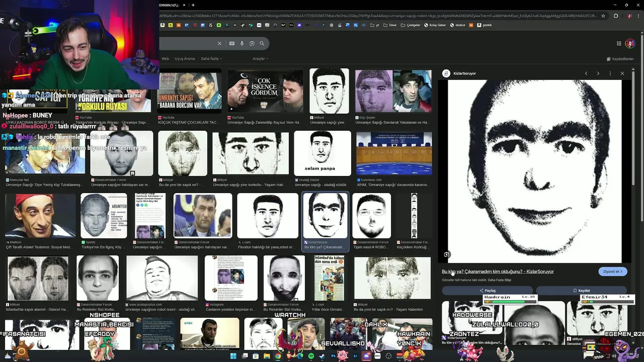Go to next image in preview panel
The image size is (644, 362).
coord(598,73)
